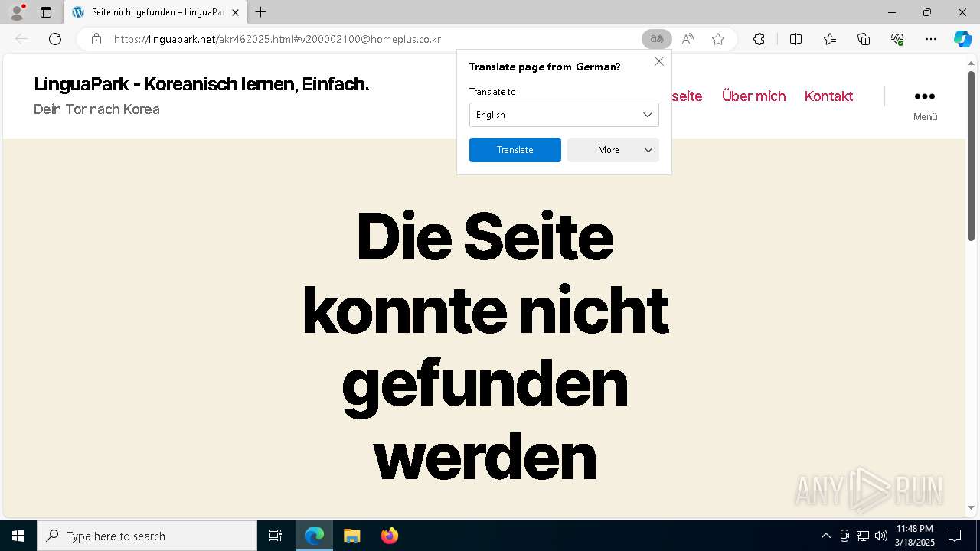Close the Seite nicht gefunden tab
The width and height of the screenshot is (980, 551).
235,12
